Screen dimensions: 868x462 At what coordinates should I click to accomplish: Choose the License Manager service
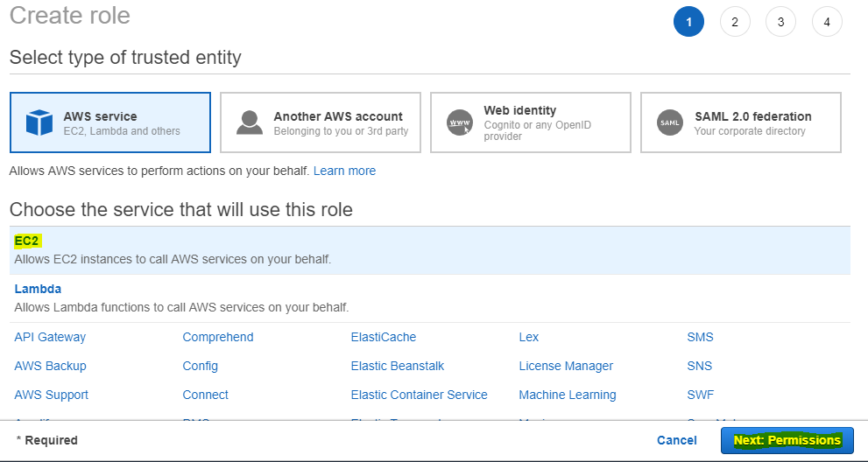tap(566, 366)
